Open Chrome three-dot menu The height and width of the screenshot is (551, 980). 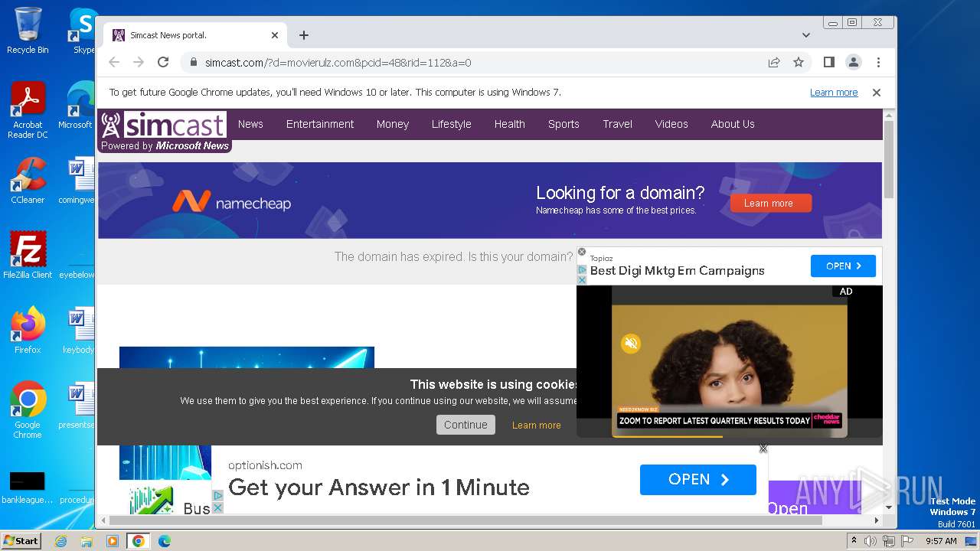click(878, 62)
